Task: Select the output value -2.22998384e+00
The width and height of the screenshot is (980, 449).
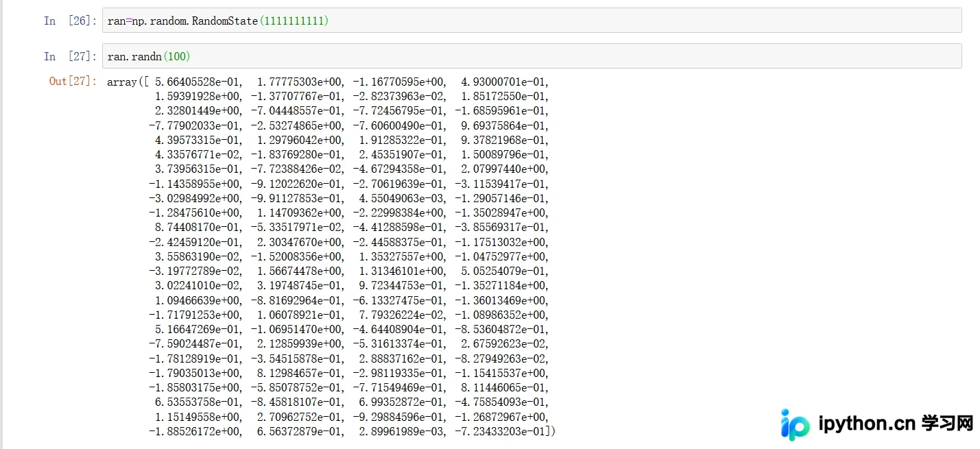Action: tap(399, 213)
